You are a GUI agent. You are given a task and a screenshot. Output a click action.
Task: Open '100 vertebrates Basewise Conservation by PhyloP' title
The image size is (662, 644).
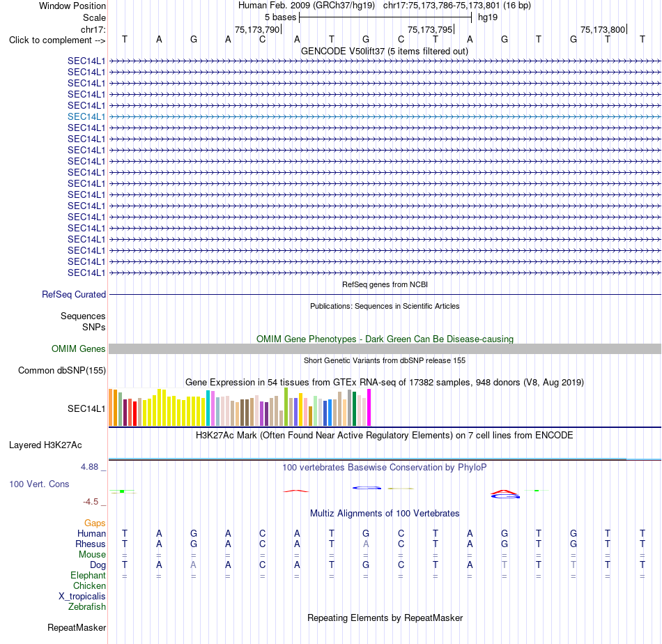pyautogui.click(x=385, y=468)
